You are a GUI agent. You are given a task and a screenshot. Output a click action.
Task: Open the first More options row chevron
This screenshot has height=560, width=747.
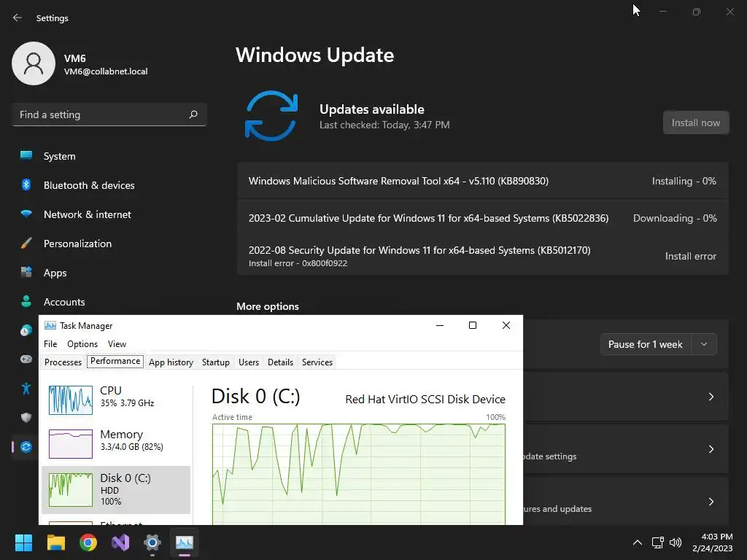[x=711, y=397]
